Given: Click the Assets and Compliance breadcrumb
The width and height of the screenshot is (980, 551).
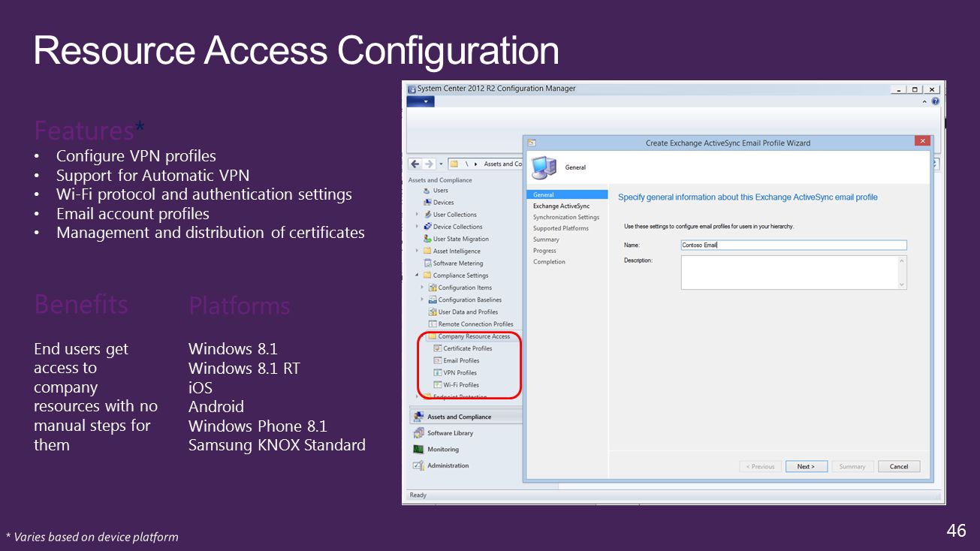Looking at the screenshot, I should [x=502, y=164].
